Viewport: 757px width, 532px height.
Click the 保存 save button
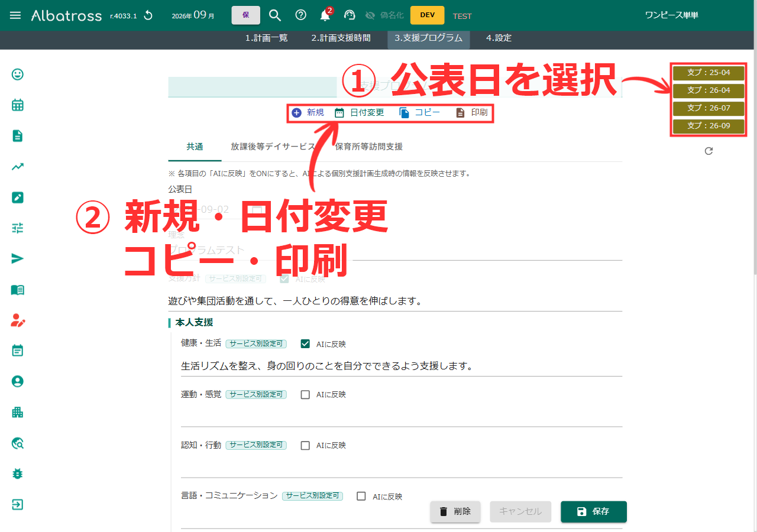[594, 512]
